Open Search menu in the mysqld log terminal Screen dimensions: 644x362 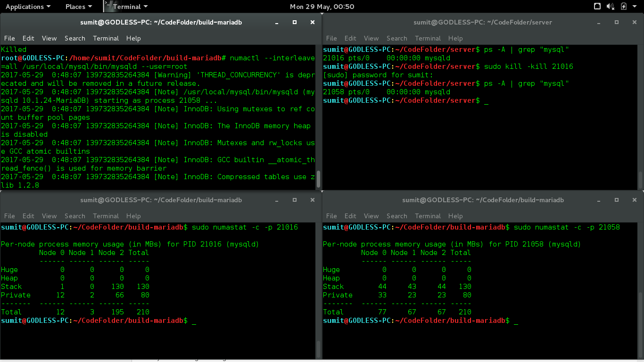point(74,38)
